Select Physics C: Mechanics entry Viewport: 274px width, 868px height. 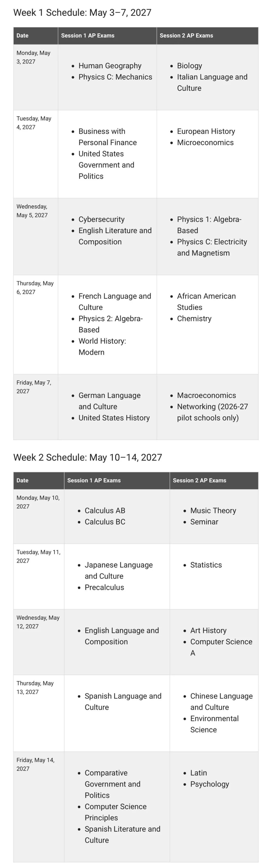point(115,77)
